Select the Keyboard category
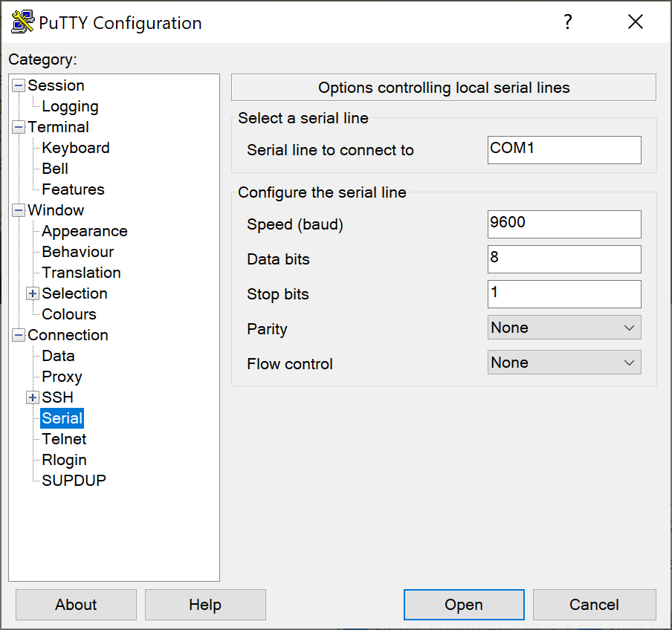Image resolution: width=672 pixels, height=630 pixels. 75,148
